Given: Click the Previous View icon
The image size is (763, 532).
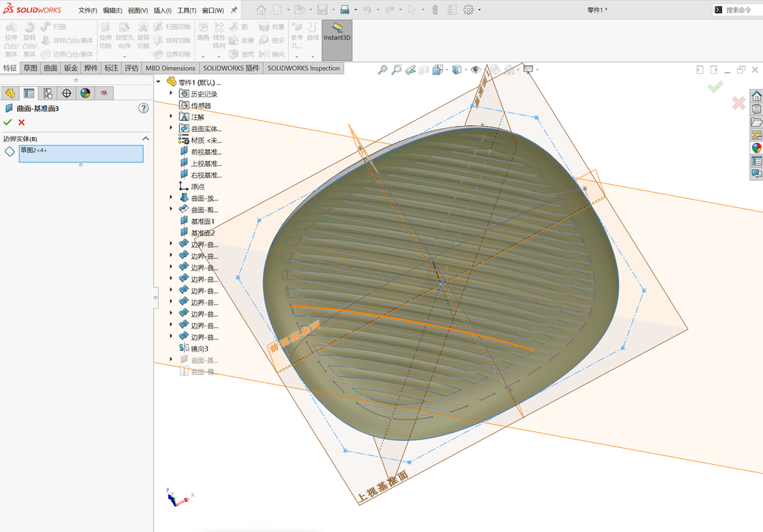Looking at the screenshot, I should [x=411, y=69].
